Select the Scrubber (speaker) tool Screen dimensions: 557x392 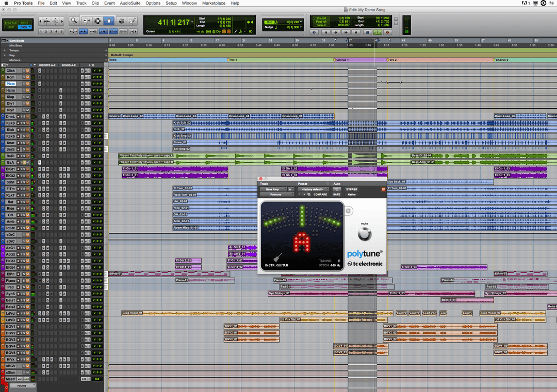[121, 21]
